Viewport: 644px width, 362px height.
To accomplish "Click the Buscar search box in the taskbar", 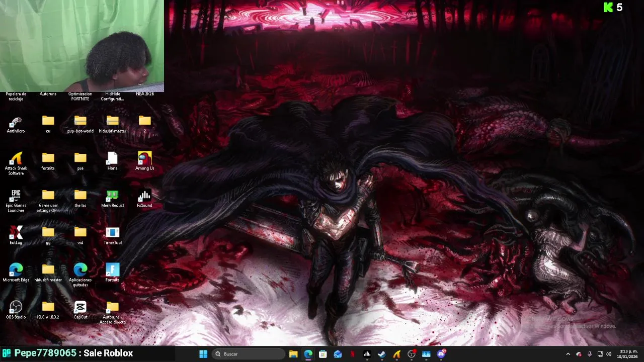I will tap(249, 354).
